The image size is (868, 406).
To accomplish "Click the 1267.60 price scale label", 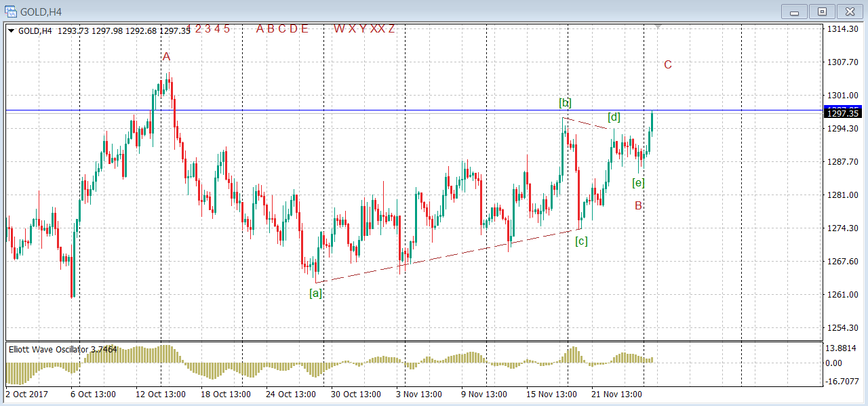I will pos(843,262).
